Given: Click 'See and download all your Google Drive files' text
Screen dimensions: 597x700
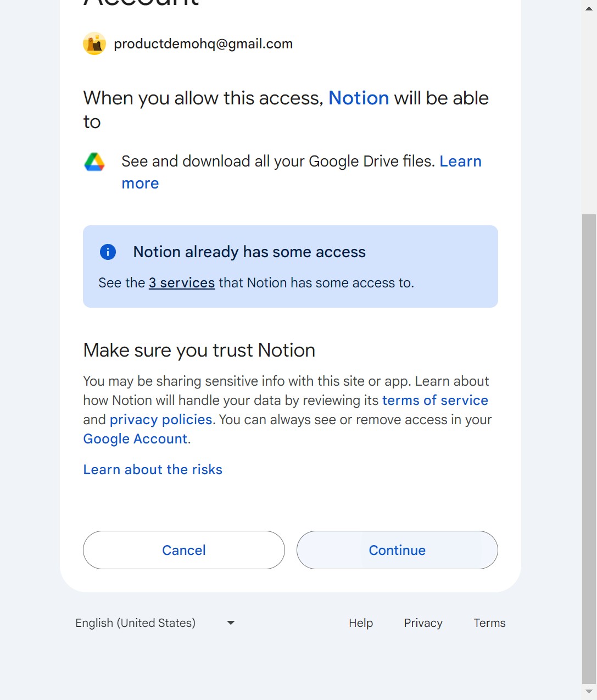Looking at the screenshot, I should 278,162.
